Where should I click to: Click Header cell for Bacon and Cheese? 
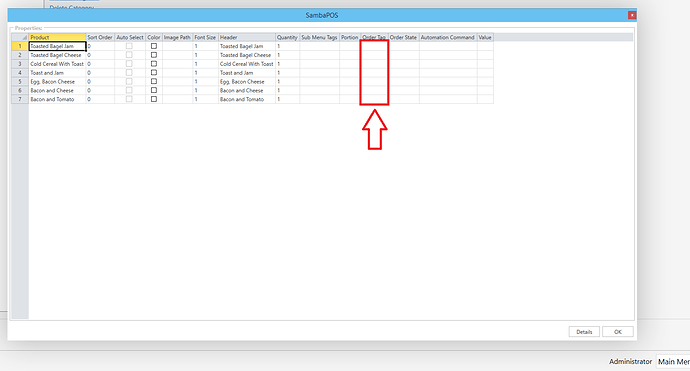click(246, 90)
